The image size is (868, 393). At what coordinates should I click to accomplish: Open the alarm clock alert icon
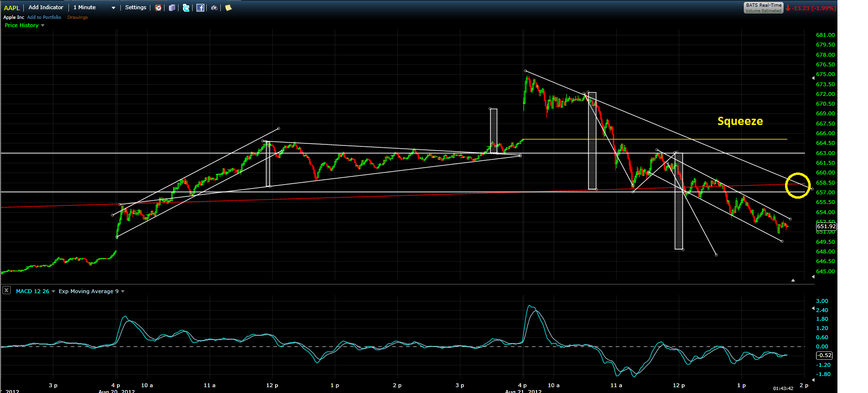coord(158,8)
